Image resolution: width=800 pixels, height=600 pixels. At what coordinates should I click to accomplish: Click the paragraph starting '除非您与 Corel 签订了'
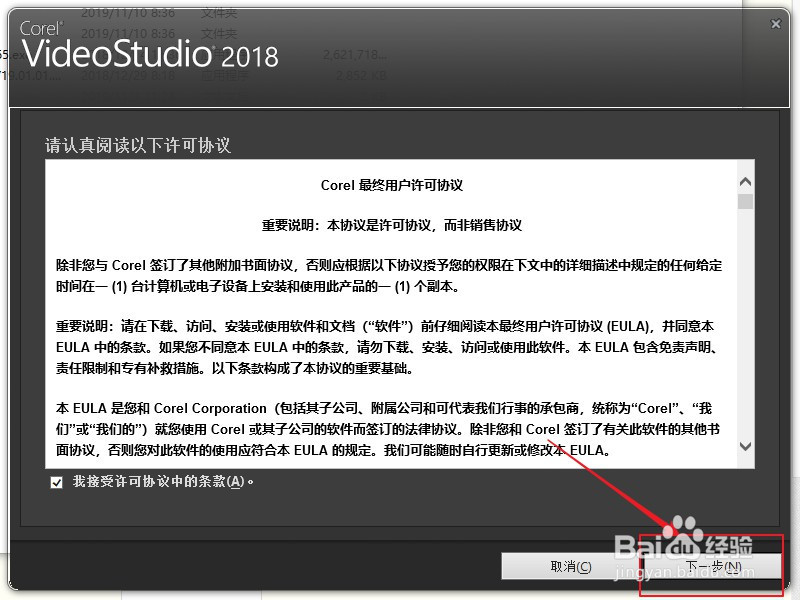pyautogui.click(x=389, y=276)
